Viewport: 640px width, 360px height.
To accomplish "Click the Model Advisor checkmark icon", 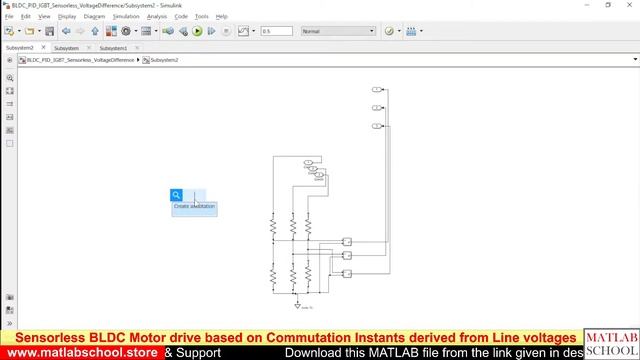I will click(x=389, y=31).
